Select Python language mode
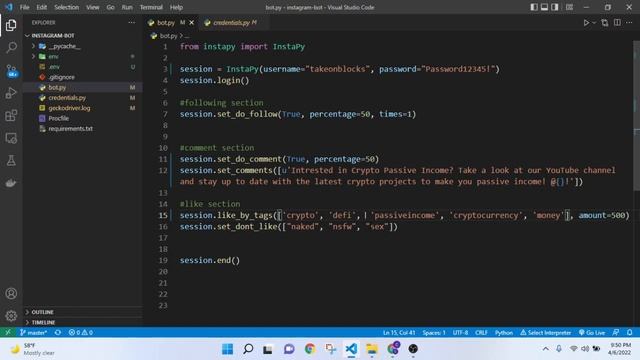This screenshot has width=640, height=360. tap(504, 333)
